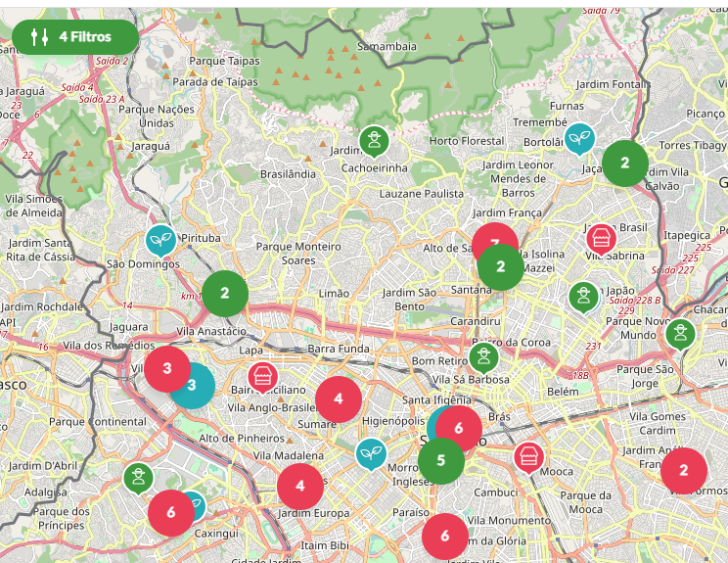Screen dimensions: 728x563
Task: Click the red cluster 6 near Caxingui
Action: coord(170,512)
